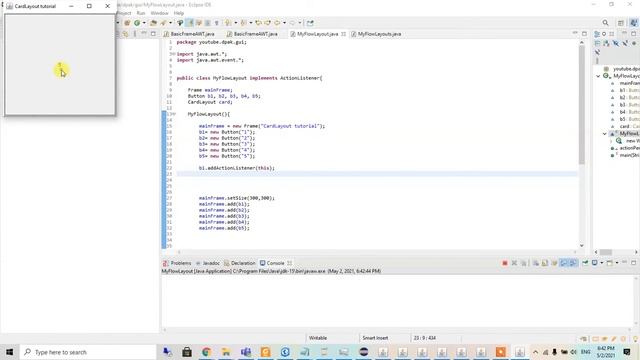
Task: Expand the folded import statements marker
Action: coord(174,54)
